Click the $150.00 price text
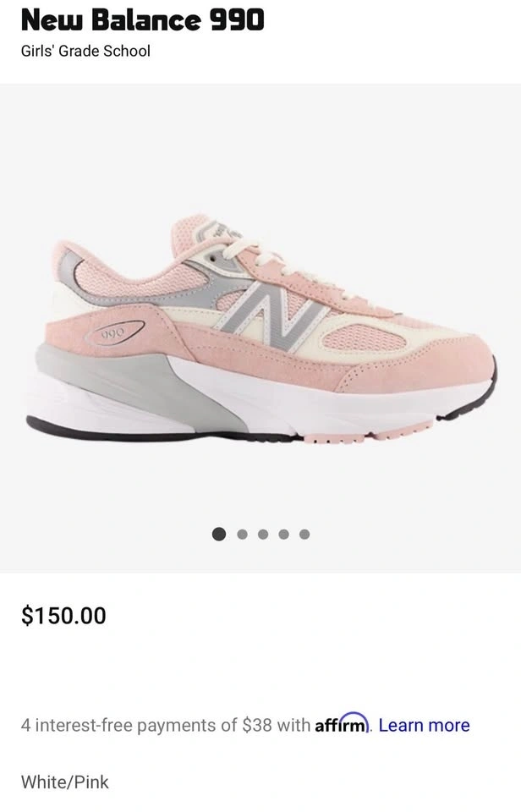This screenshot has width=521, height=812. pos(63,615)
